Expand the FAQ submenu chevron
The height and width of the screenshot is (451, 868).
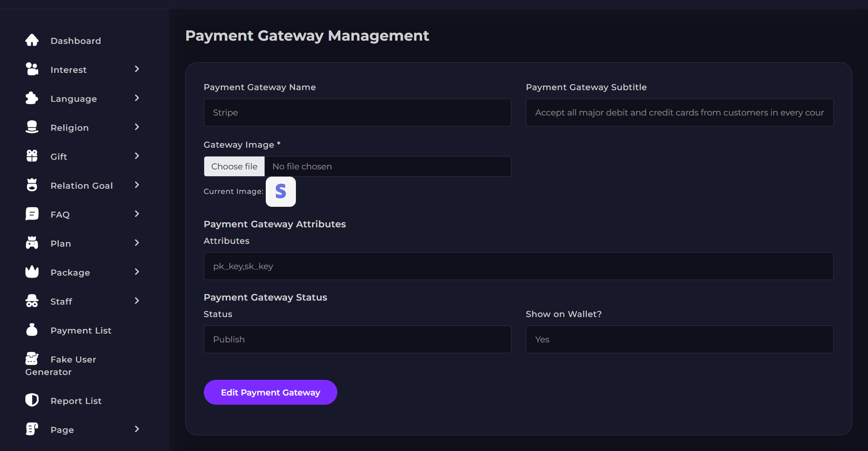(x=137, y=214)
